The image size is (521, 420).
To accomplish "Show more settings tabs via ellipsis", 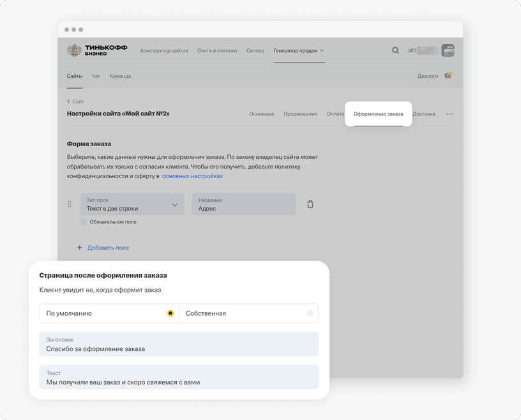I will coord(449,114).
